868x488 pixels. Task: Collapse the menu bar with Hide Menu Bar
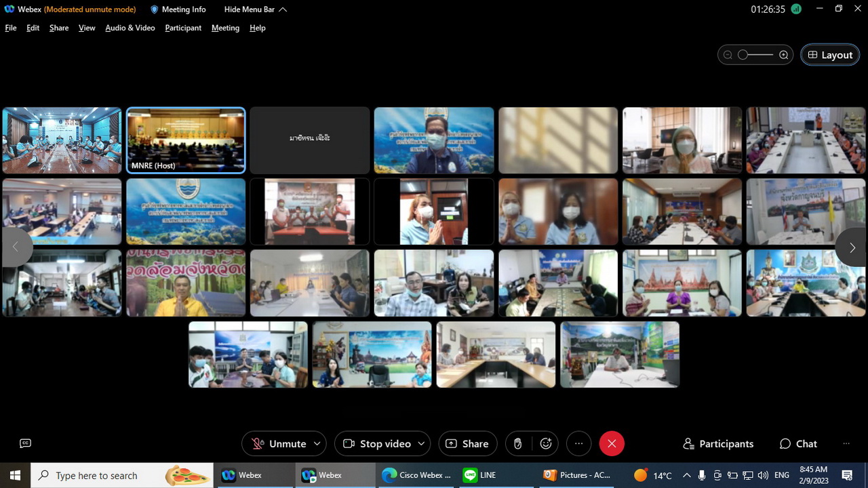coord(255,9)
